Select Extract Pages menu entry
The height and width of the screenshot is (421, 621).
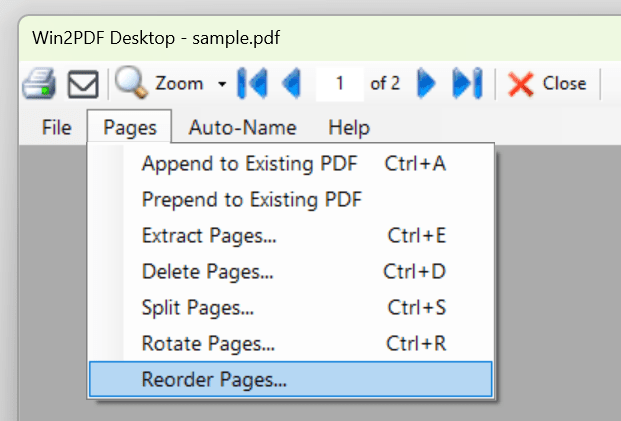tap(209, 235)
